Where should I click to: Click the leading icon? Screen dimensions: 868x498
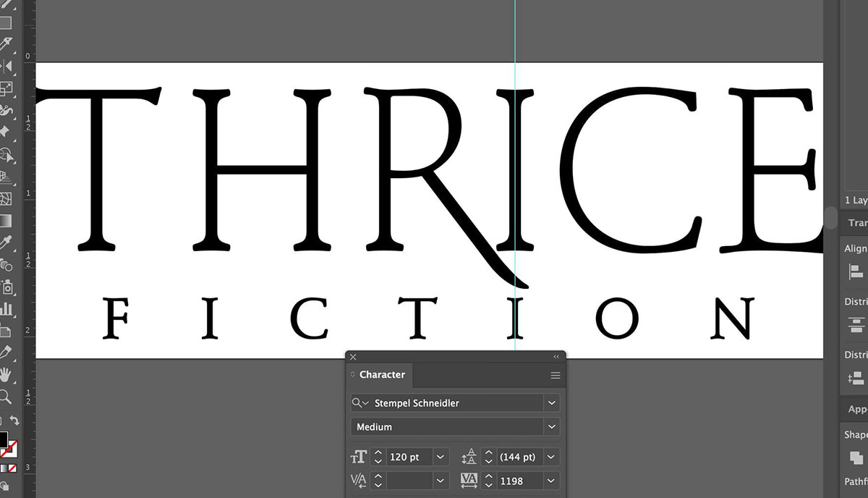pos(469,457)
